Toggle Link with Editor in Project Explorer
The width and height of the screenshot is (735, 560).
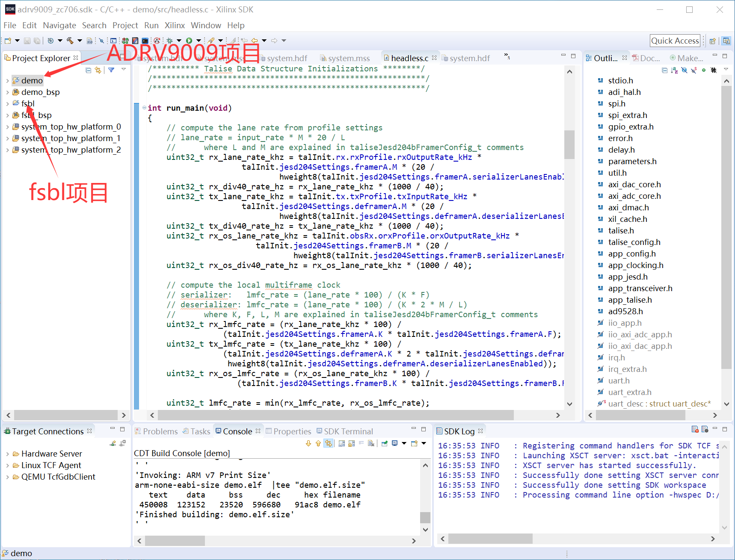98,70
